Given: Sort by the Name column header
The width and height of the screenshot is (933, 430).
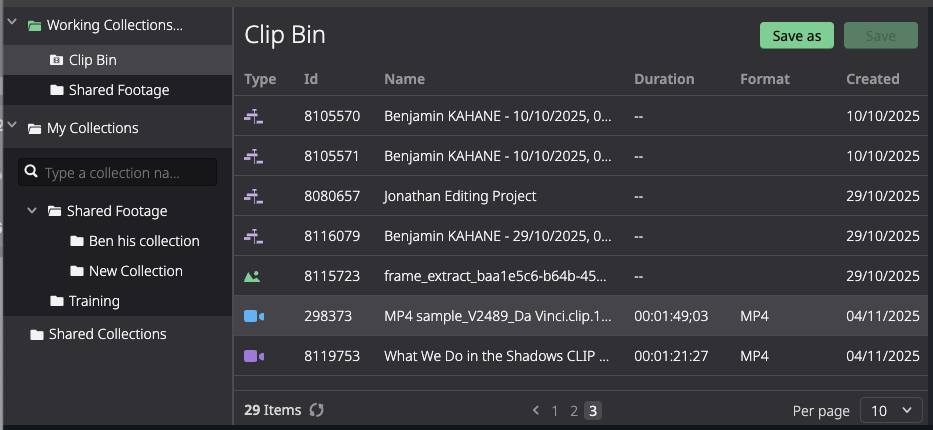Looking at the screenshot, I should click(404, 79).
